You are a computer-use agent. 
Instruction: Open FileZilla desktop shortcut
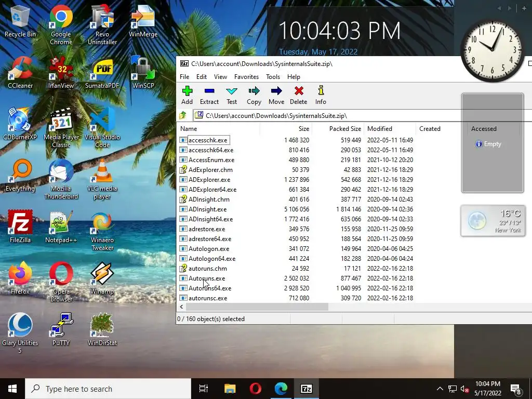point(20,227)
